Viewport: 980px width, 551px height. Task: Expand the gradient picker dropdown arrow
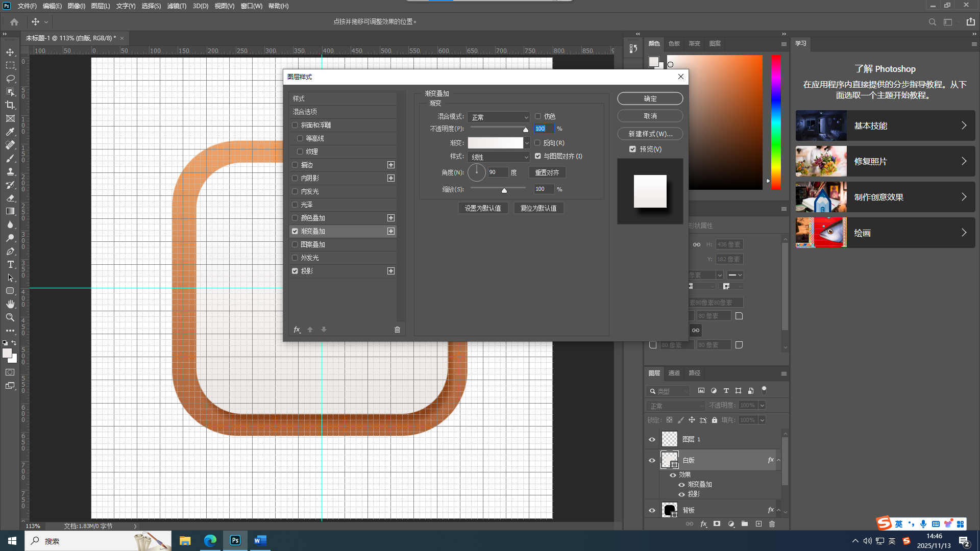pyautogui.click(x=527, y=143)
